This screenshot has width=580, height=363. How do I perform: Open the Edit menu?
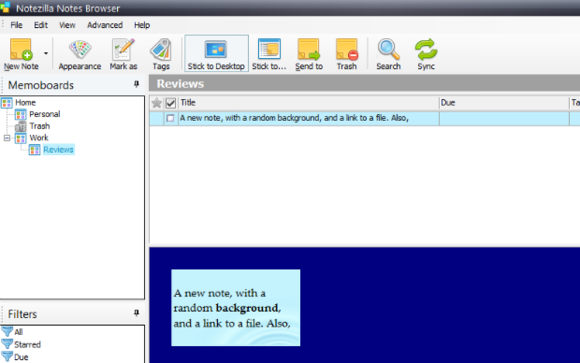41,25
